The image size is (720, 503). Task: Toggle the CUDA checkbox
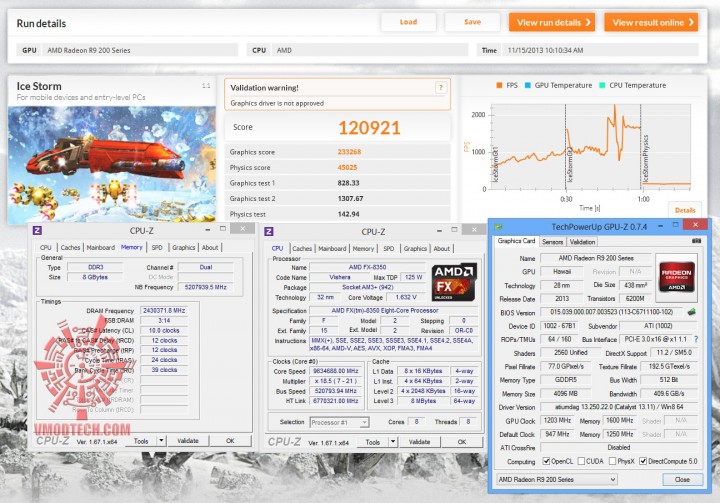click(581, 461)
